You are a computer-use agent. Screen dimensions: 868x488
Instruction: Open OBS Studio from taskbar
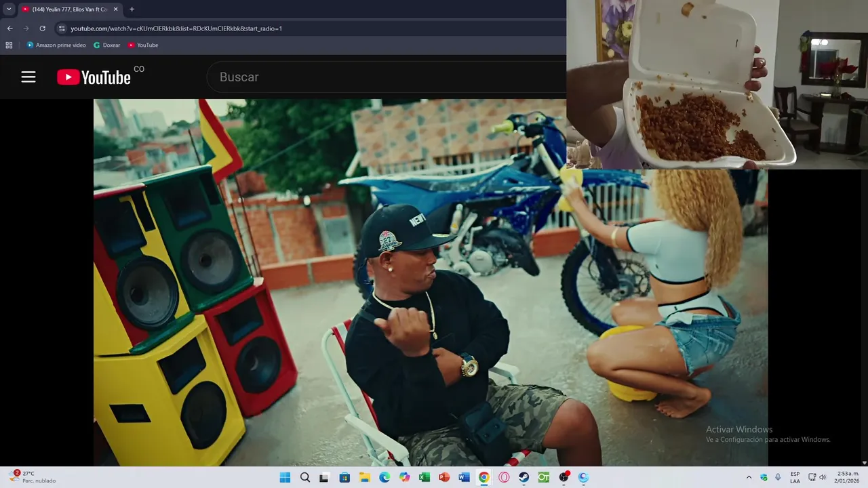[x=564, y=477]
